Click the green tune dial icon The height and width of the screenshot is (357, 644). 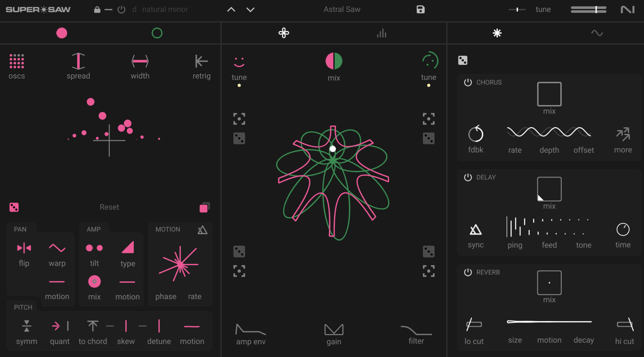(x=430, y=60)
